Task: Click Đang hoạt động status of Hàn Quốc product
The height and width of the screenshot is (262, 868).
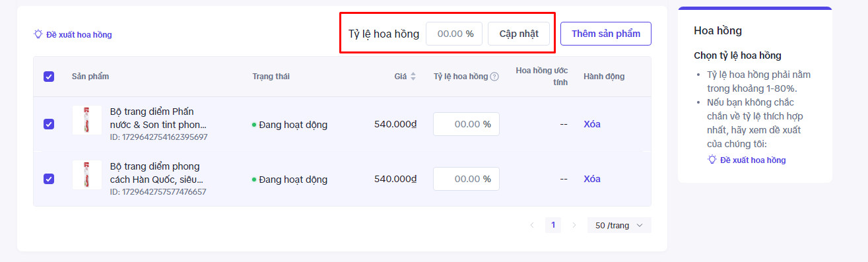Action: [x=290, y=180]
